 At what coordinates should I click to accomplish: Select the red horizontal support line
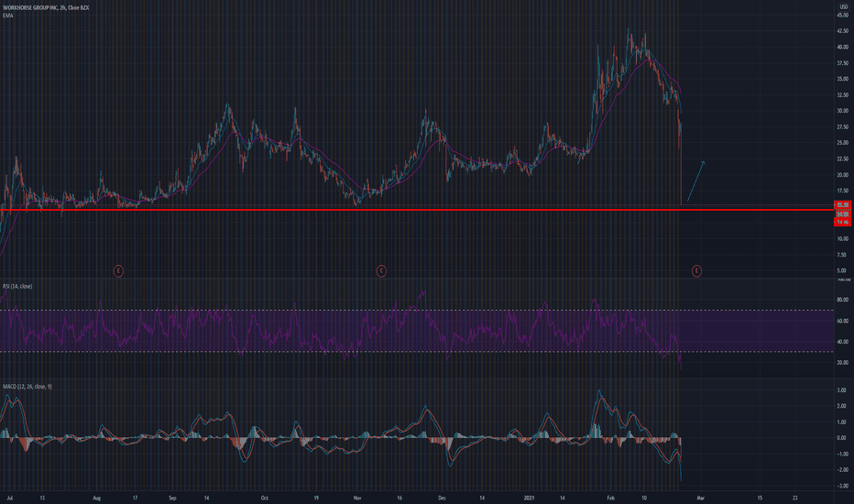coord(417,210)
